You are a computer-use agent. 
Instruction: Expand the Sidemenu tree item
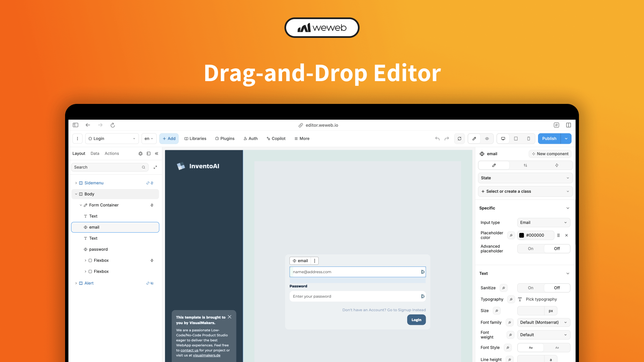point(76,183)
